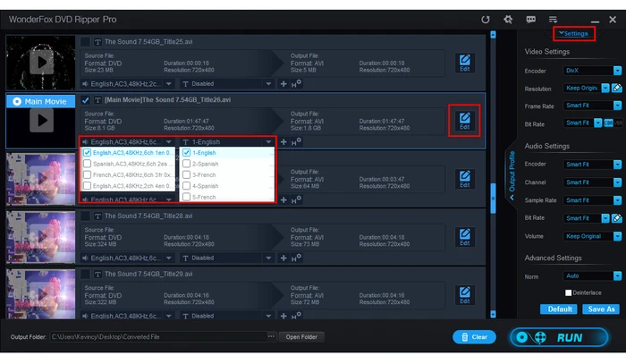
Task: Enable the Deinterlace checkbox
Action: click(569, 293)
